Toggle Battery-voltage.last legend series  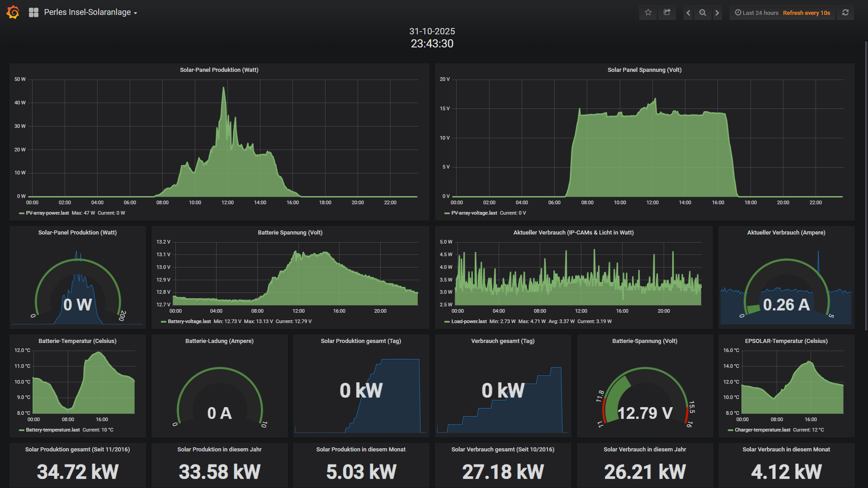[x=189, y=321]
